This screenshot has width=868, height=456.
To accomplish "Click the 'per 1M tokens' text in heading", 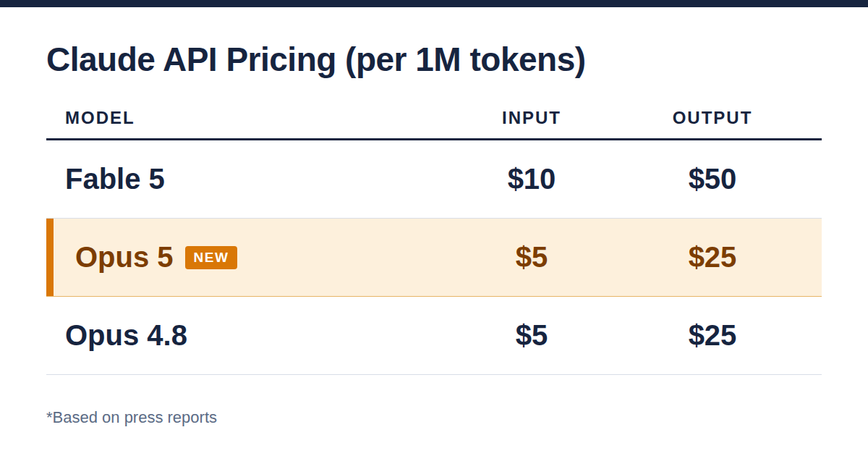I will [465, 60].
